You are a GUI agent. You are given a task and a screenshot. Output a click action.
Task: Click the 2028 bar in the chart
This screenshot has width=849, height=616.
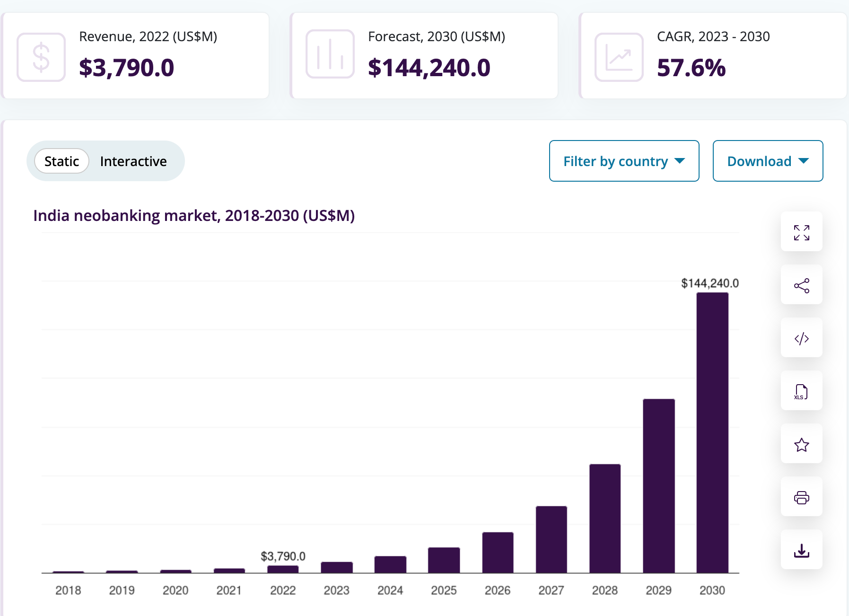pos(605,518)
